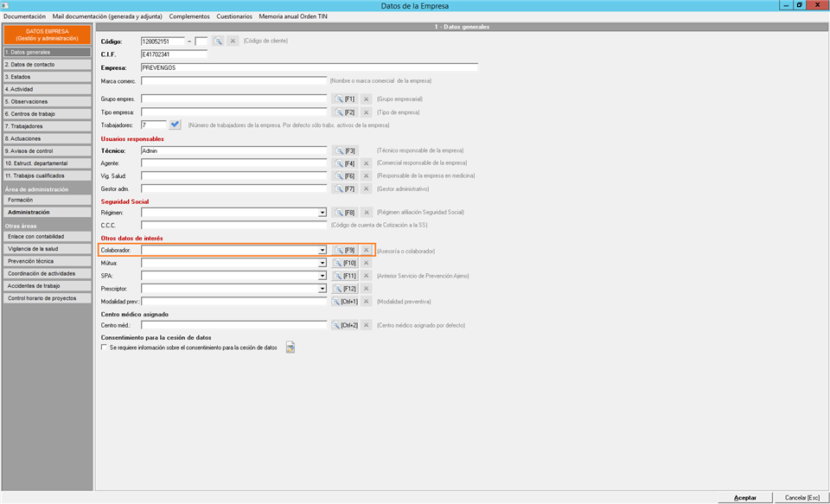Open Técnico search [F3]

coord(345,151)
